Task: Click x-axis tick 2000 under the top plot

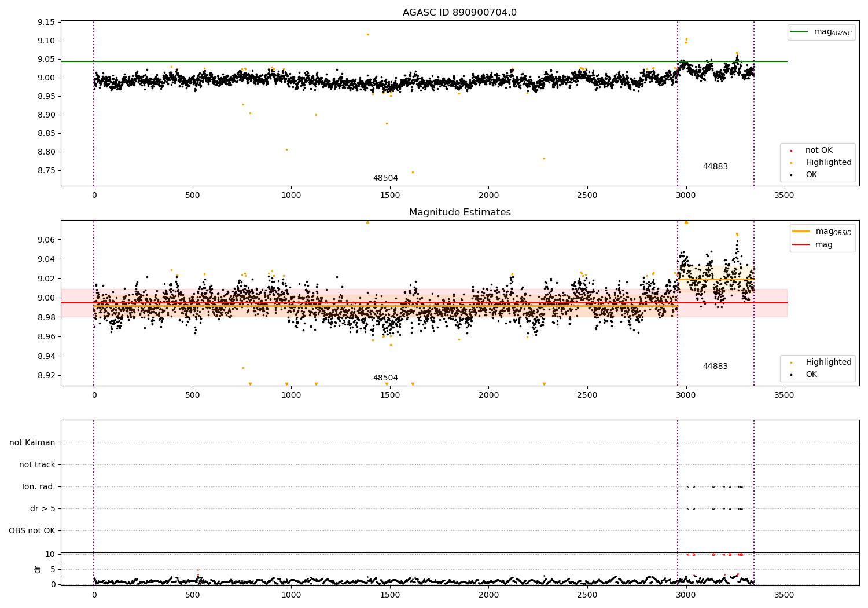Action: [488, 196]
